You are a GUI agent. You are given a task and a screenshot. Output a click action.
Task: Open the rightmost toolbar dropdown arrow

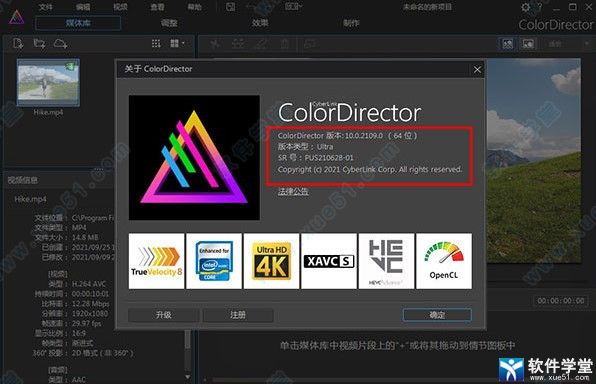[x=587, y=44]
